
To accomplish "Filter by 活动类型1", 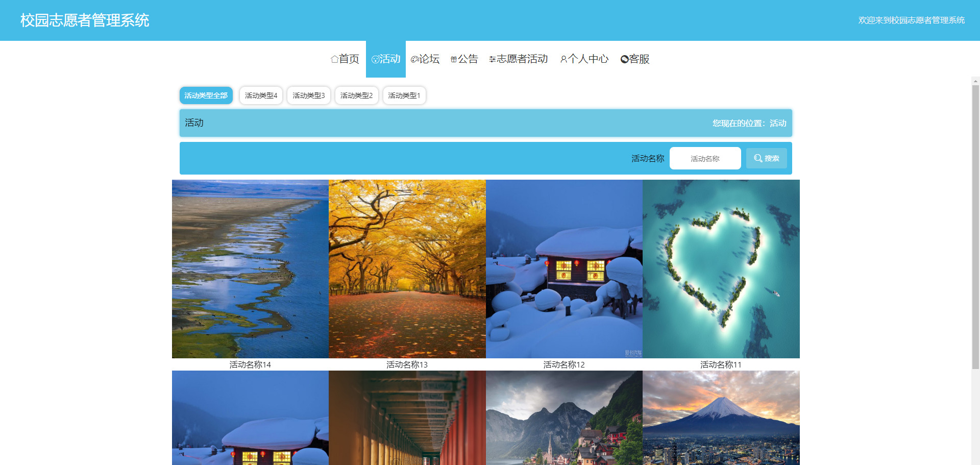I will click(x=404, y=95).
